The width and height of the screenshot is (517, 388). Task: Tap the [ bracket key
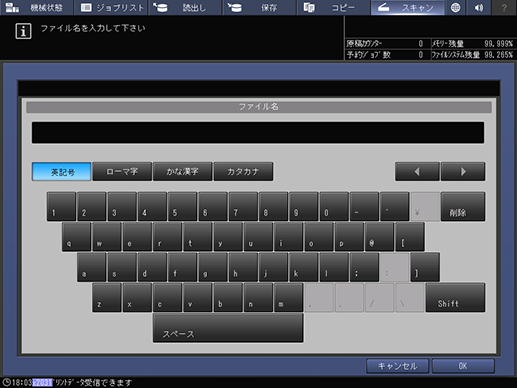[x=410, y=237]
